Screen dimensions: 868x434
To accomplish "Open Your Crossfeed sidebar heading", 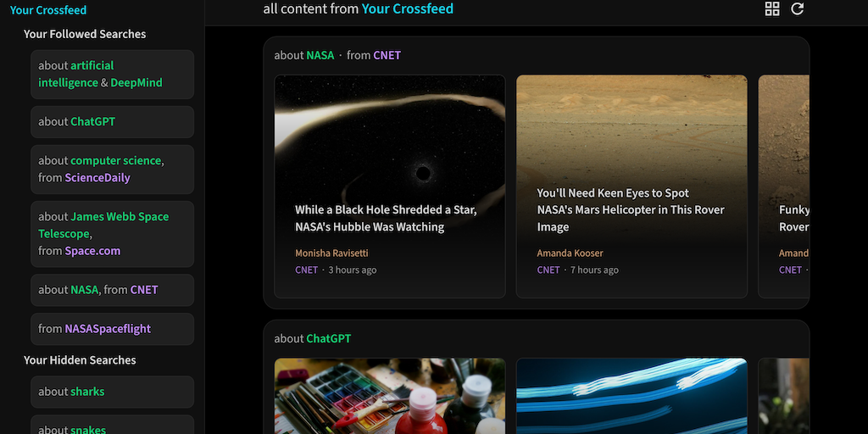I will (48, 9).
